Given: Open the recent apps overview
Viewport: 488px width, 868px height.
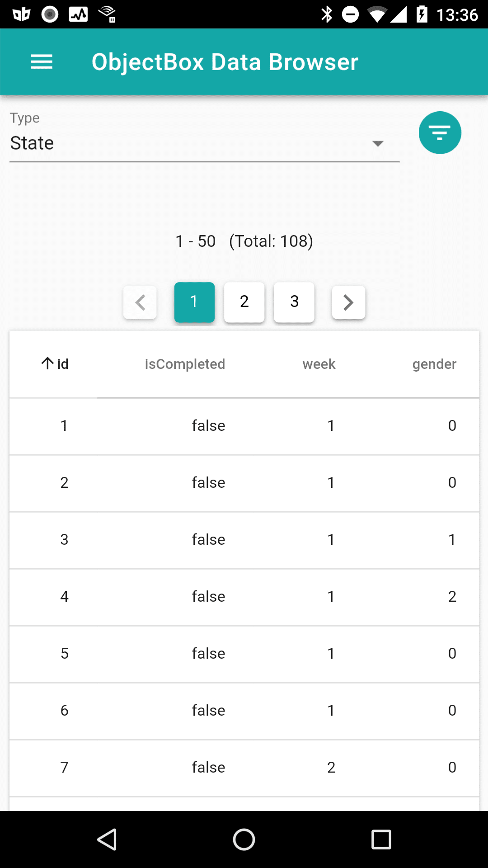Looking at the screenshot, I should tap(381, 840).
